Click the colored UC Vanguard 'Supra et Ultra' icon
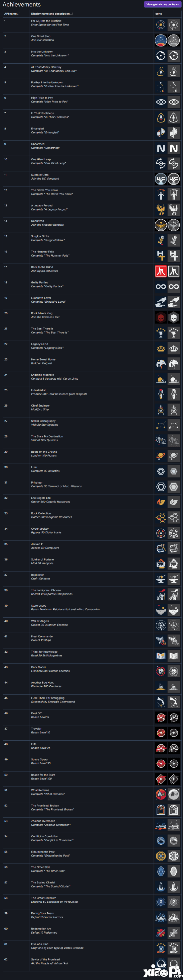183x980 pixels. point(161,179)
